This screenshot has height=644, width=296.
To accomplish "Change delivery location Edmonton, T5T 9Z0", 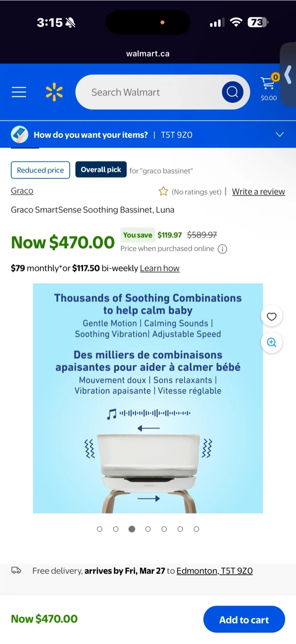I will [x=215, y=571].
